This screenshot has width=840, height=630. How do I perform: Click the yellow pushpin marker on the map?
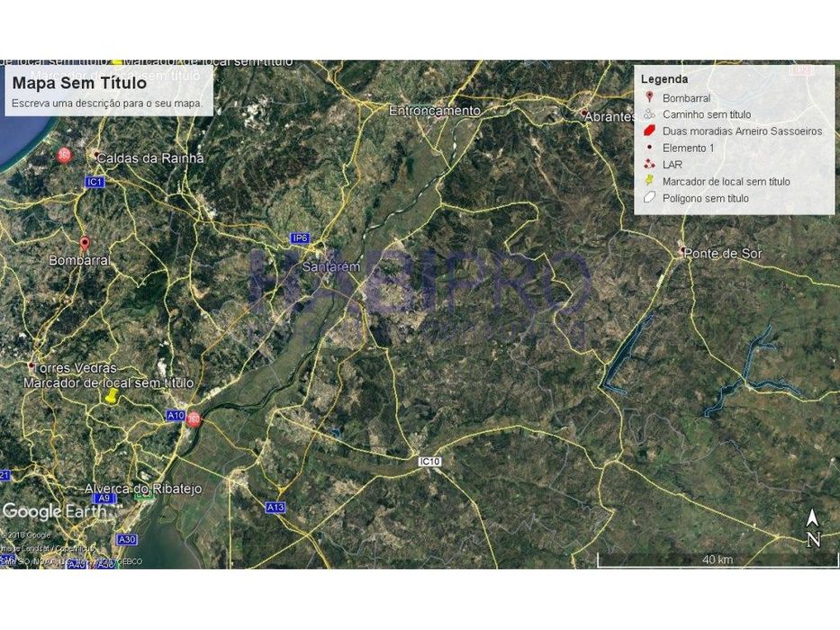(112, 396)
